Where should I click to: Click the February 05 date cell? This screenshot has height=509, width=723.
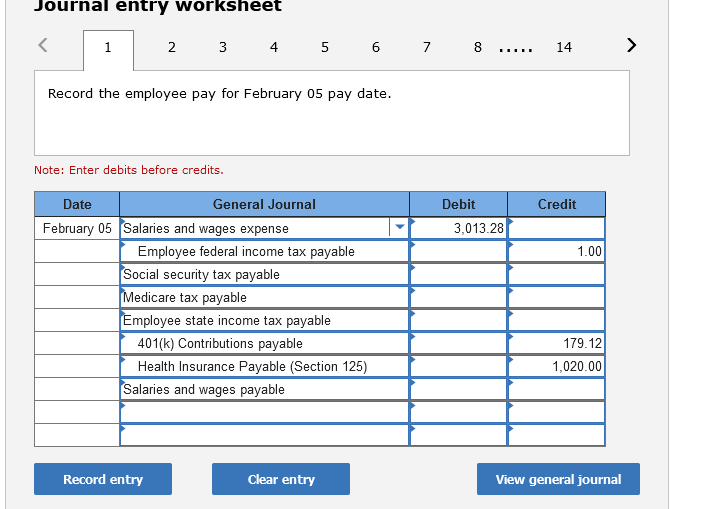(x=77, y=228)
